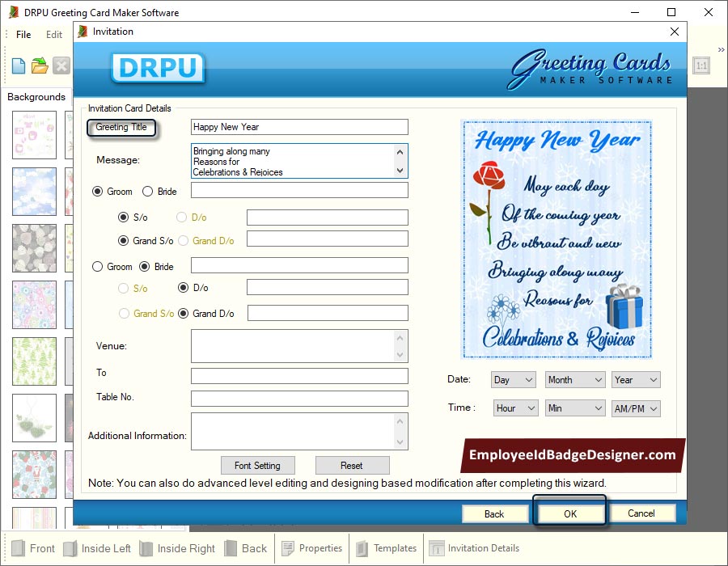Close the Invitation dialog
Viewport: 728px width, 566px height.
pos(675,32)
